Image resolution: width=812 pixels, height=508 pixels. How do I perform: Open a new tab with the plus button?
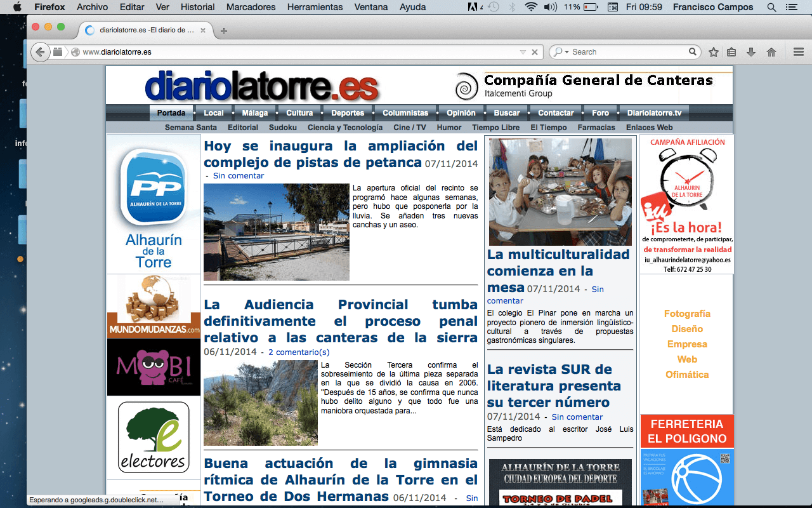click(224, 30)
